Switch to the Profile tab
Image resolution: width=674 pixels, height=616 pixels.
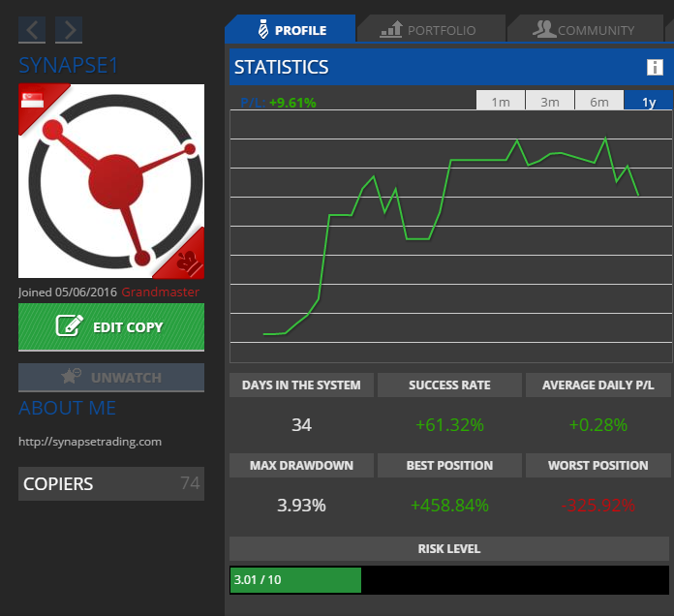click(290, 30)
